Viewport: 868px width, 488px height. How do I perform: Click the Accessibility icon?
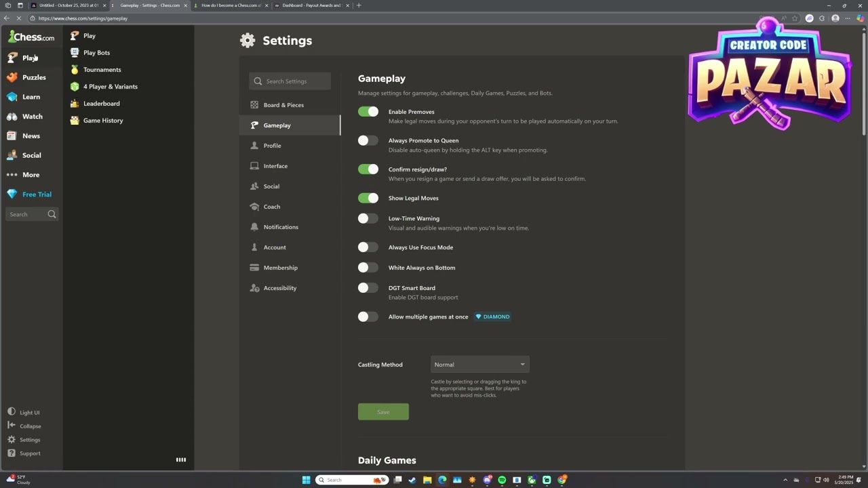254,288
